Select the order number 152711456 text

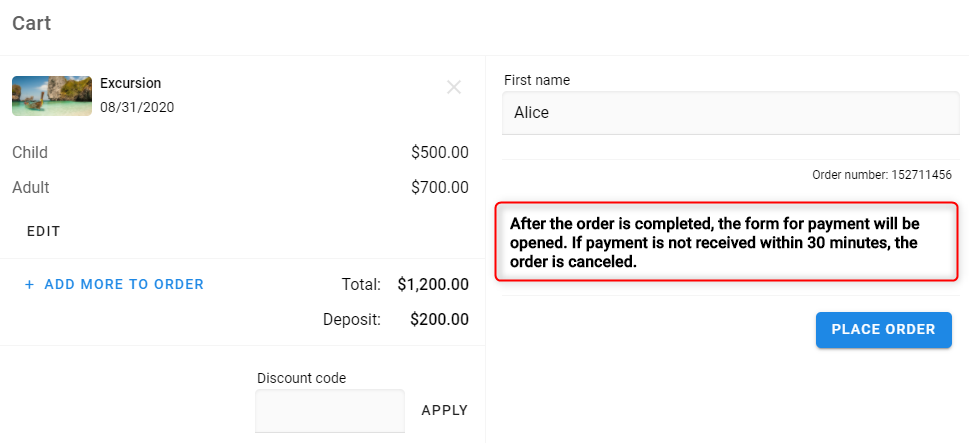point(882,175)
